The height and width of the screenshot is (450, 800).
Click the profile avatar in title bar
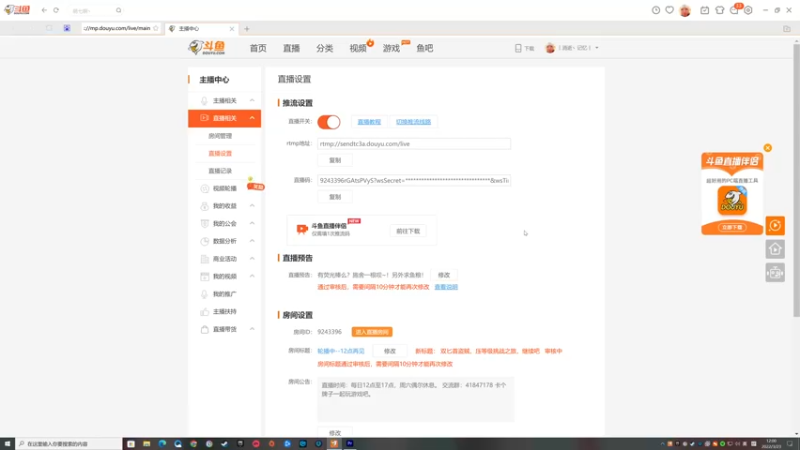[685, 10]
